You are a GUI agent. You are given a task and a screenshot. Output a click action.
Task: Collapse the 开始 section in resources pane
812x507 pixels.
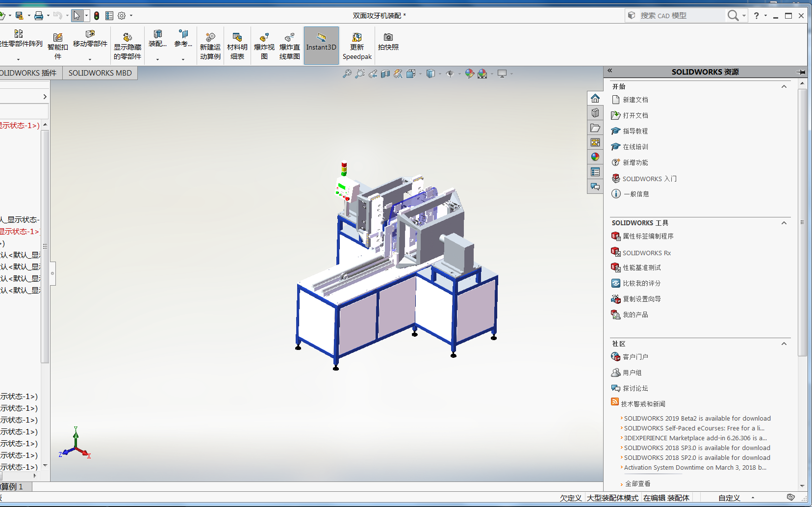(784, 86)
